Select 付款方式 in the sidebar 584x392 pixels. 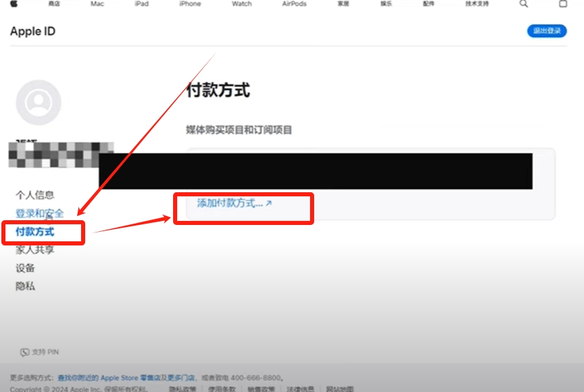click(35, 232)
